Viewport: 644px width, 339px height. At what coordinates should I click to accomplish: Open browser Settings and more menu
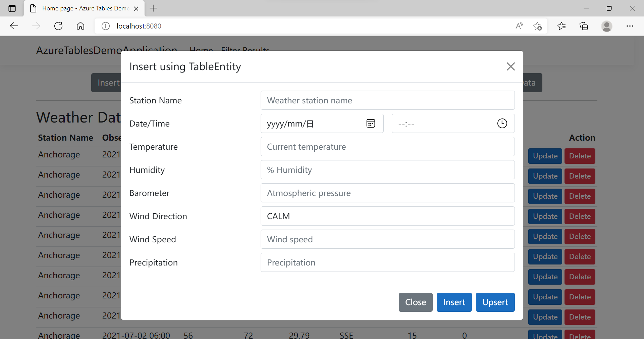pyautogui.click(x=630, y=26)
